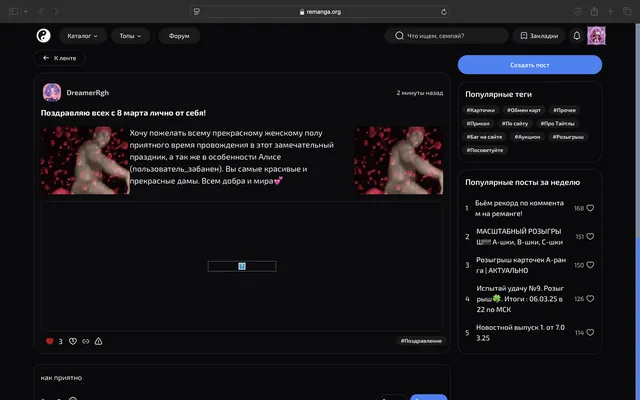
Task: Open the Remanga yin-yang logo homepage
Action: (x=43, y=36)
